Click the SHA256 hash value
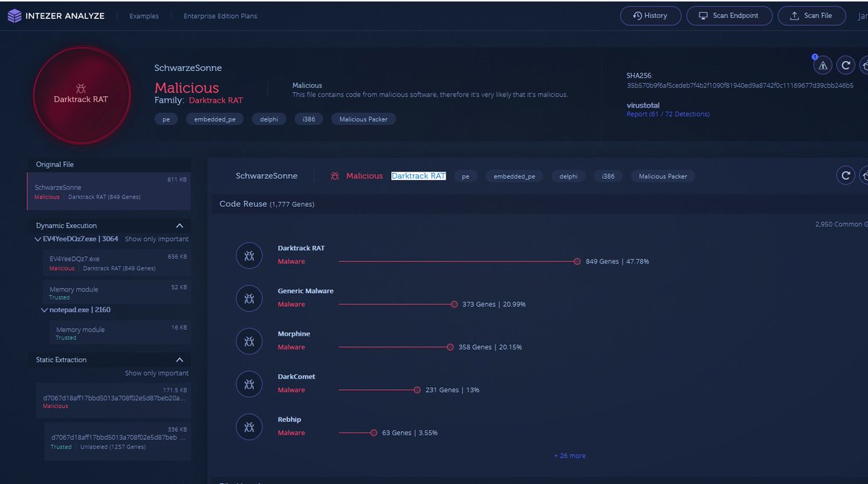 pos(740,85)
